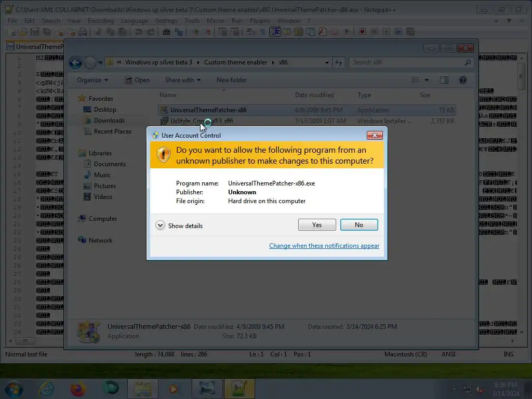Viewport: 532px width, 399px height.
Task: Open Internet Explorer from the taskbar
Action: click(46, 389)
